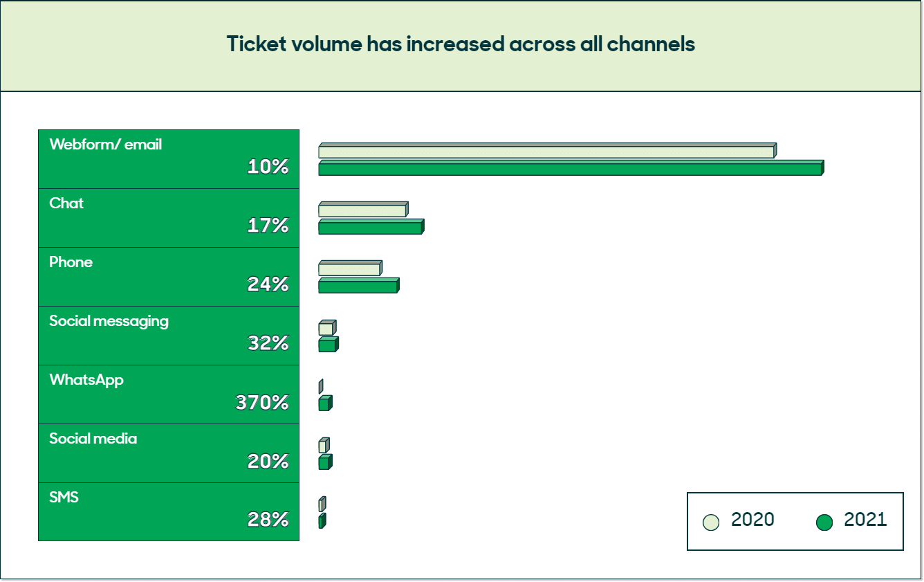924x582 pixels.
Task: Click the 2021 legend color circle
Action: tap(824, 522)
